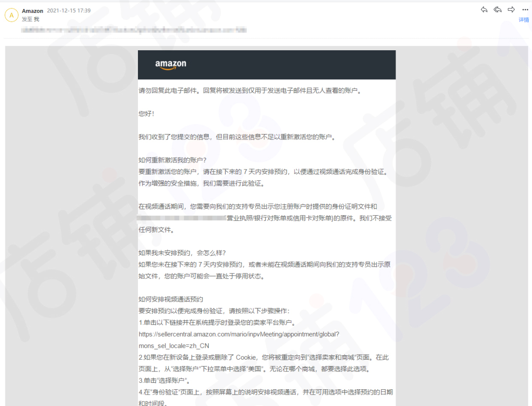Select the timestamp 2021-12-15 17:39

(x=69, y=10)
